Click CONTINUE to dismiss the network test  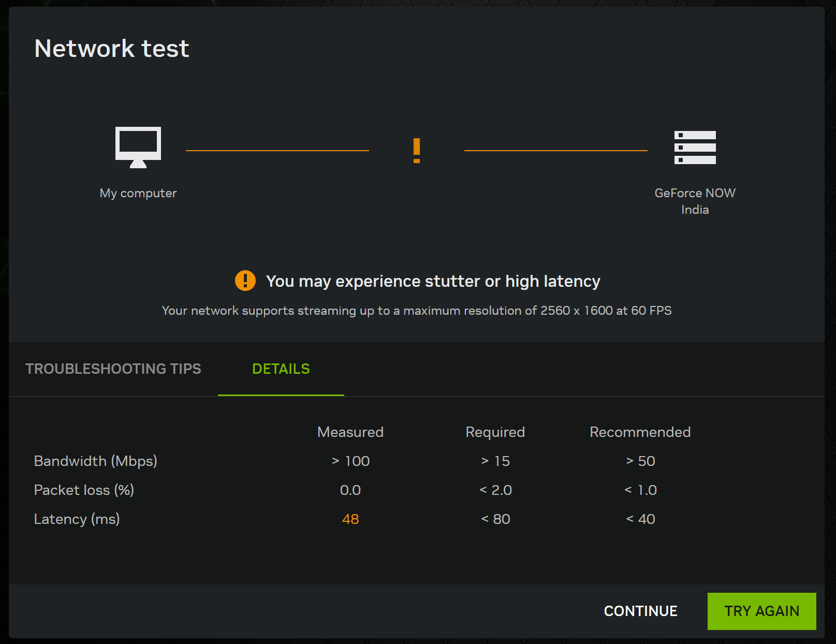640,611
